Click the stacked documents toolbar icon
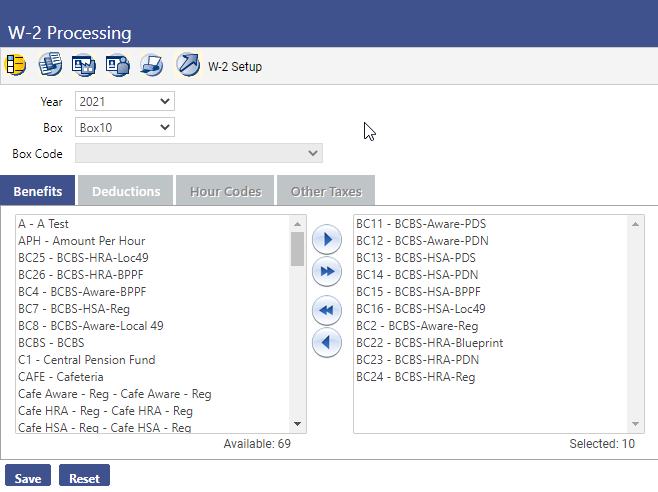The image size is (658, 492). click(50, 66)
